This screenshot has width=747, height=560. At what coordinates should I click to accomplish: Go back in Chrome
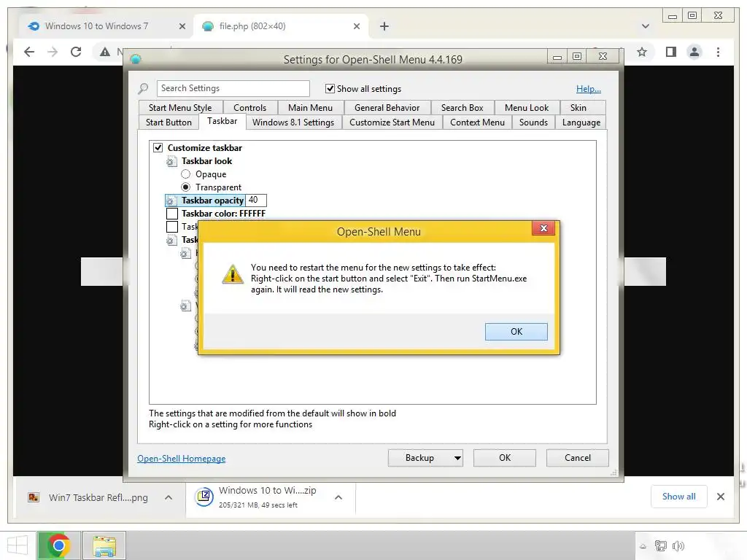pyautogui.click(x=29, y=52)
